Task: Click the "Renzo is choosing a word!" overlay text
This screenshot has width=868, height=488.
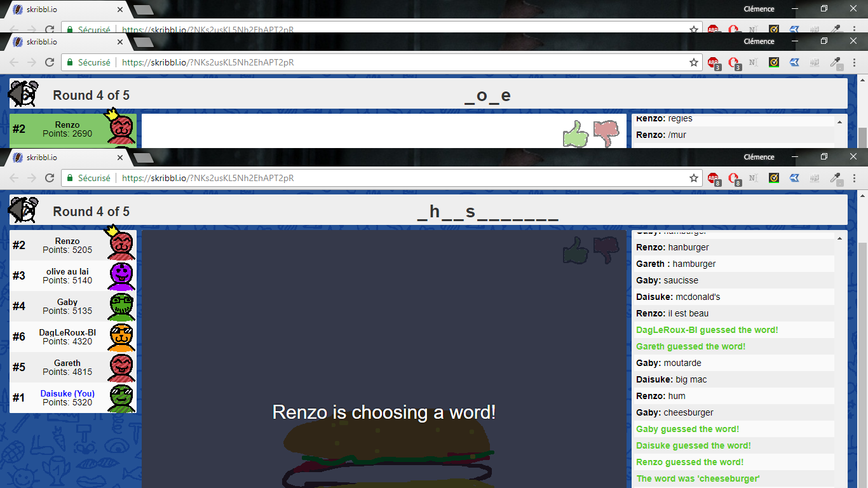Action: click(x=384, y=412)
